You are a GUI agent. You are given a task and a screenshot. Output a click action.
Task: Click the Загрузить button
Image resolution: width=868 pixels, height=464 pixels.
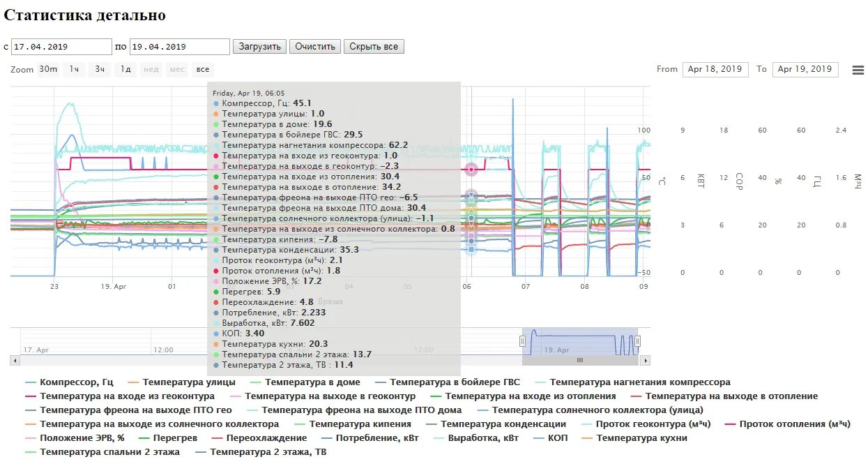point(259,47)
